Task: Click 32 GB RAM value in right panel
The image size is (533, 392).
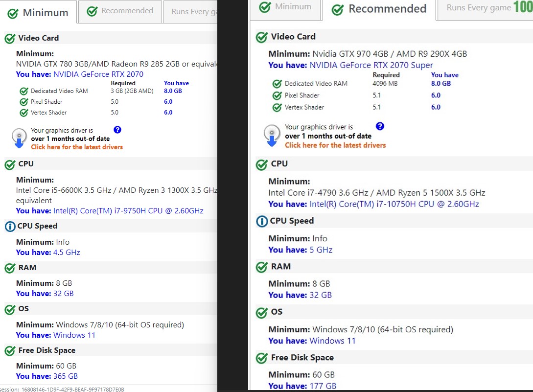Action: [321, 295]
